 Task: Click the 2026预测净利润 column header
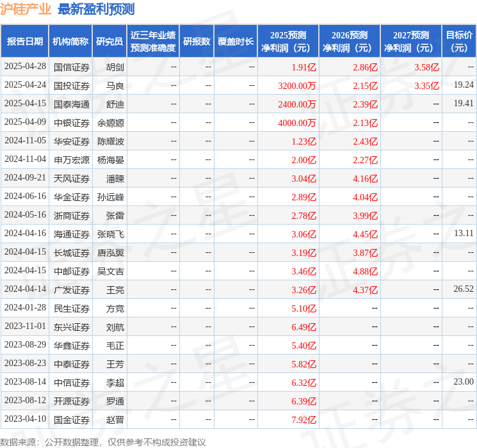coord(350,42)
